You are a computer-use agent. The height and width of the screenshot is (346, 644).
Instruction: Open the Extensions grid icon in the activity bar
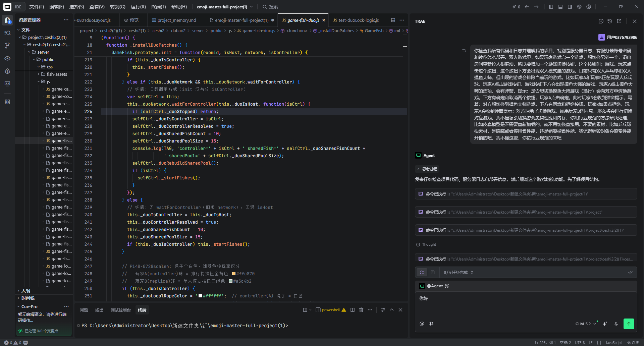click(7, 102)
